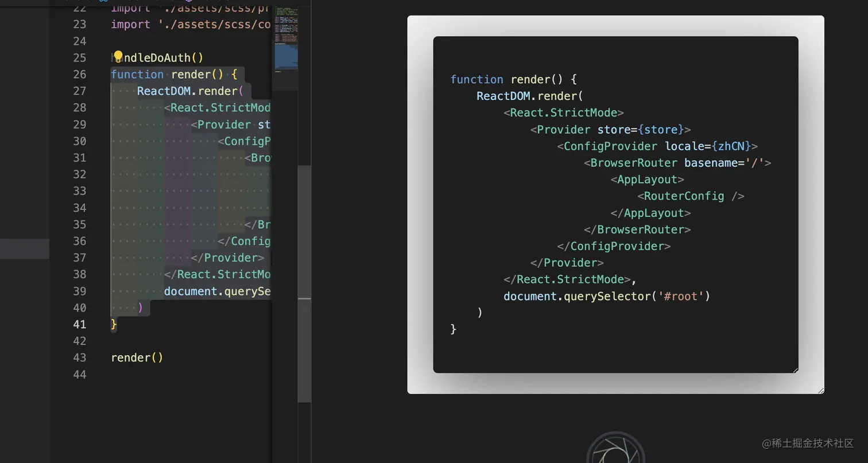This screenshot has width=868, height=463.
Task: Click the lightbulb quick-fix icon on line 25
Action: point(118,56)
